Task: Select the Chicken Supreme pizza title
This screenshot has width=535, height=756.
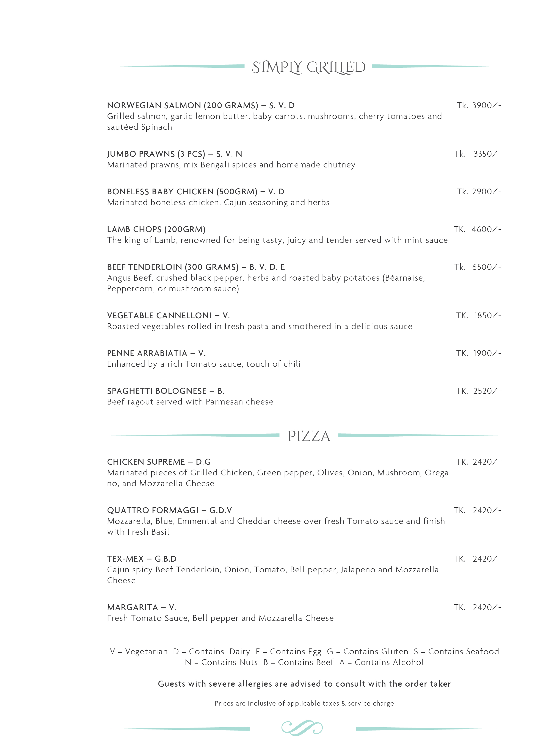Action: coord(158,462)
